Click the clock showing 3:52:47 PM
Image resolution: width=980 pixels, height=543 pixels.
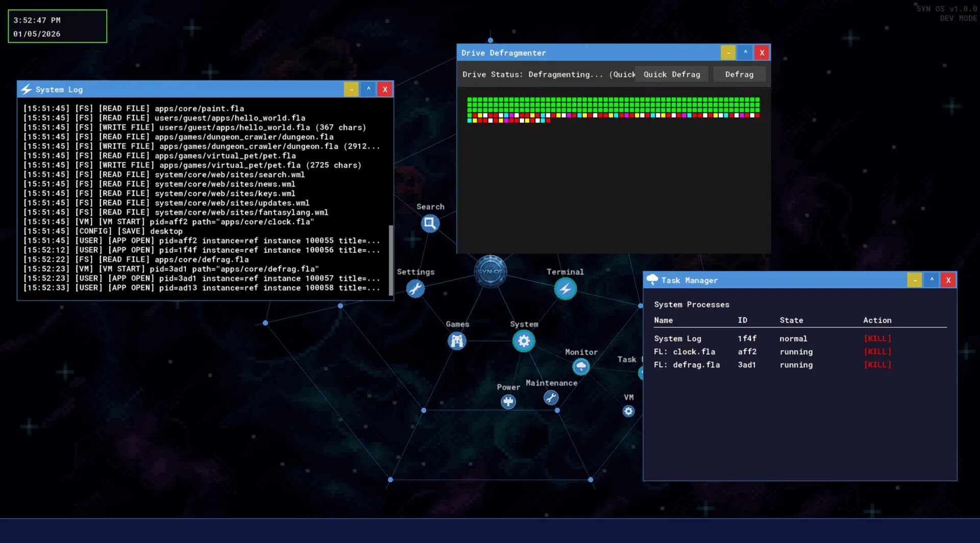pyautogui.click(x=37, y=20)
